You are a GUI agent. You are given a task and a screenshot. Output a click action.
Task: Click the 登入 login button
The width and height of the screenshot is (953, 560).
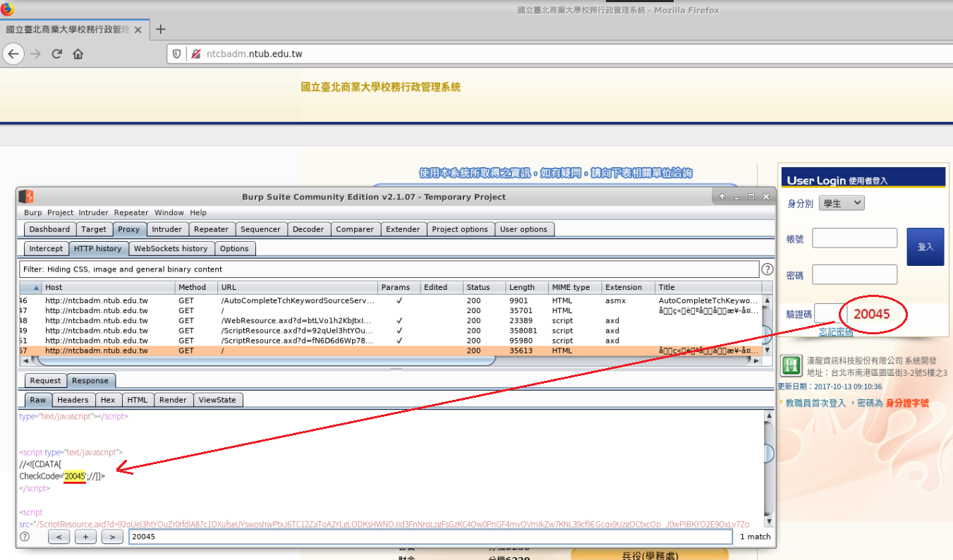[925, 247]
